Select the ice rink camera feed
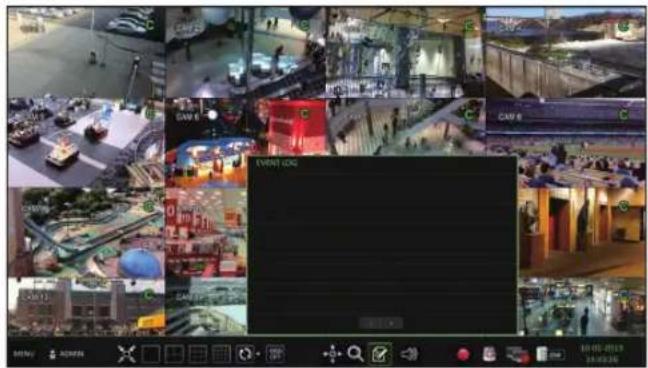Viewport: 648px width, 368px height. [245, 52]
